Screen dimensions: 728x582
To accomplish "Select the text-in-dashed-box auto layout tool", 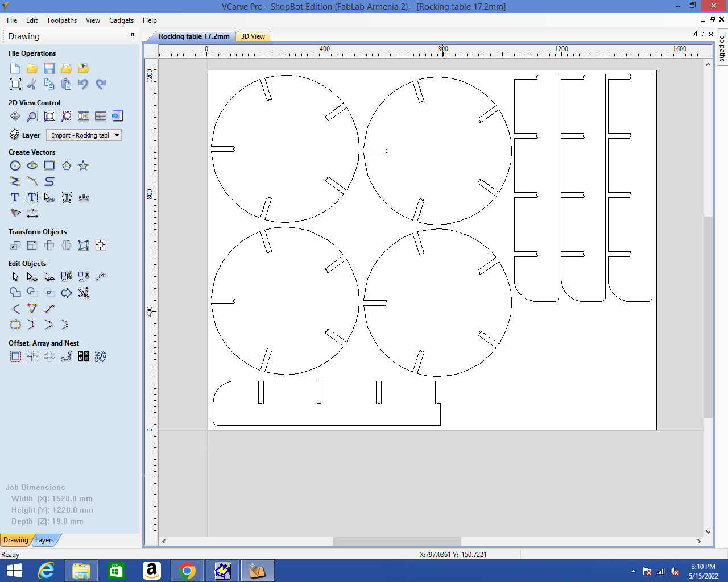I will click(x=32, y=197).
